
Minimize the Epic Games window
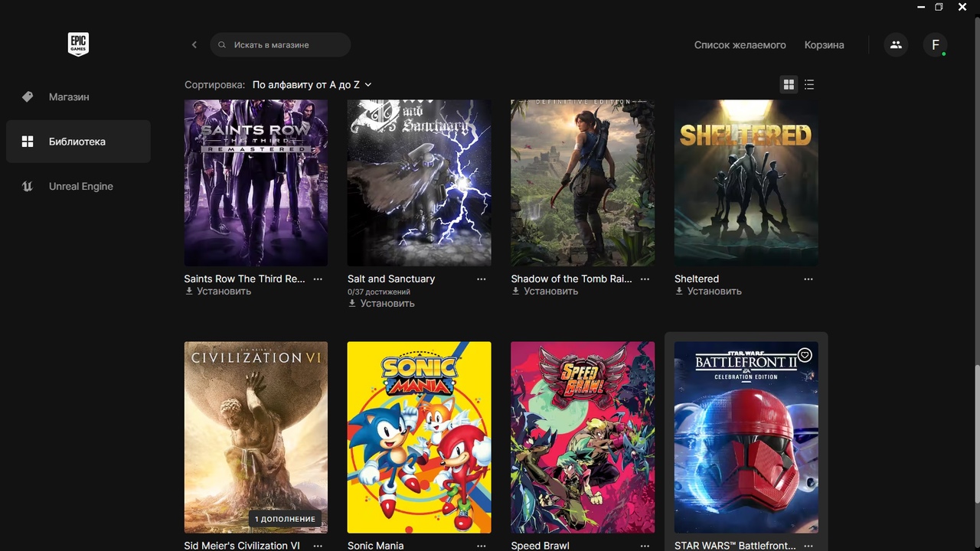coord(921,7)
